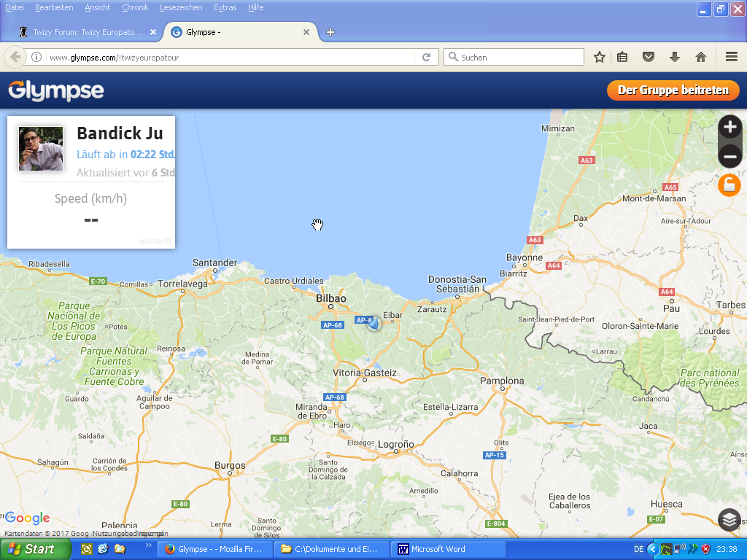Zoom out the map with minus button
The height and width of the screenshot is (560, 747).
point(729,156)
